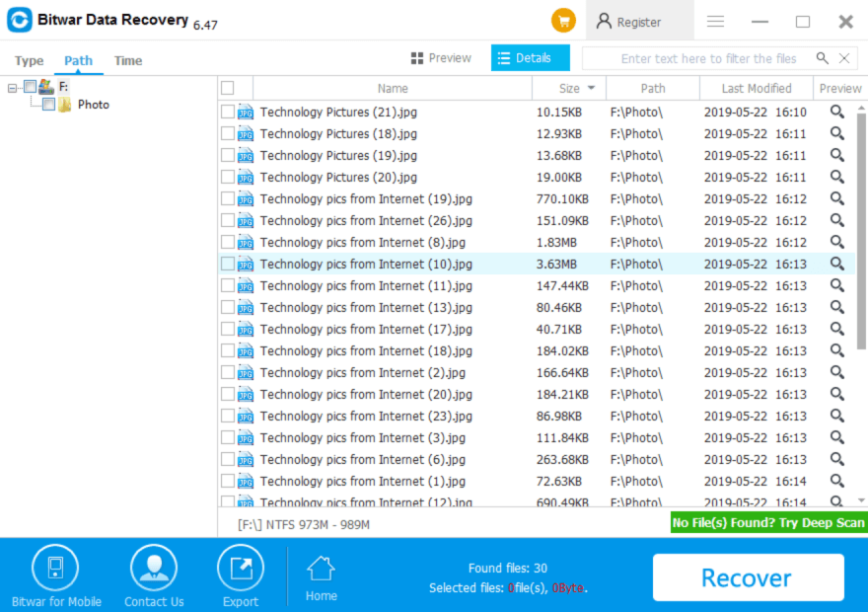The width and height of the screenshot is (868, 612).
Task: Click the Preview column header
Action: click(x=840, y=88)
